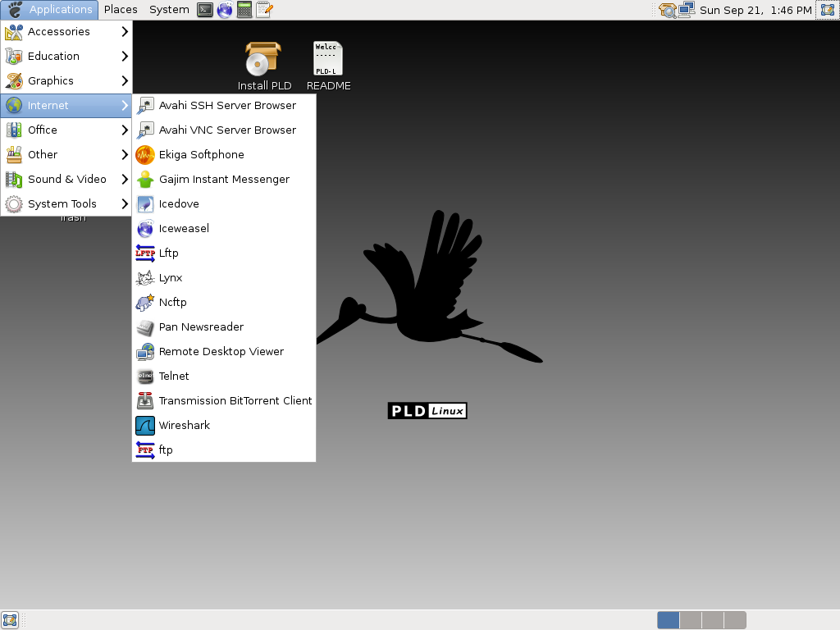Open Avahi VNC Server Browser
This screenshot has height=630, width=840.
pos(224,130)
